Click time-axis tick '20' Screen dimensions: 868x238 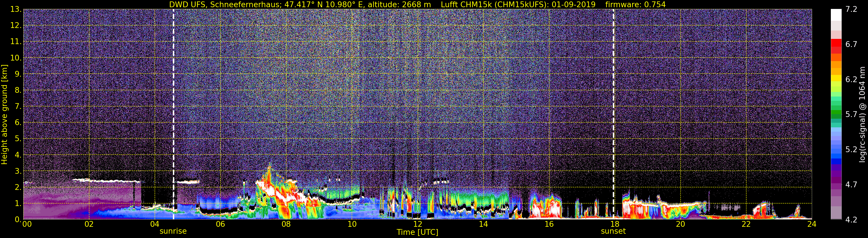point(680,224)
